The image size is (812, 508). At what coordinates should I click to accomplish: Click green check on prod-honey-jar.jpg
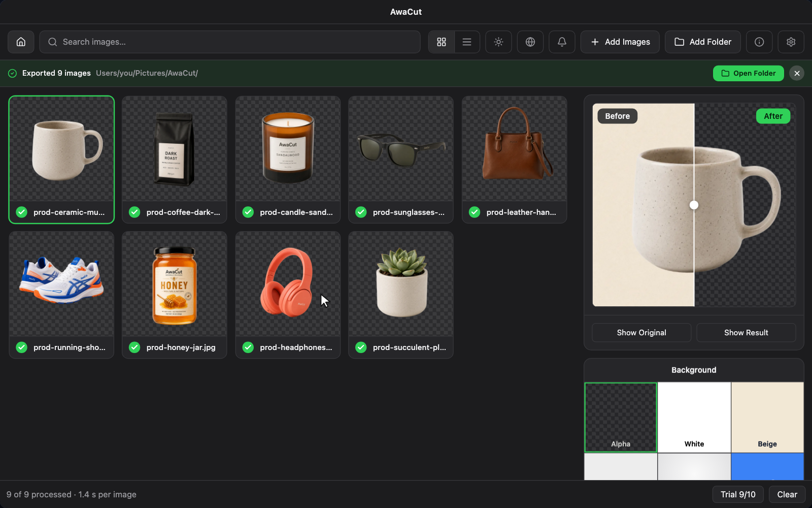pyautogui.click(x=134, y=347)
